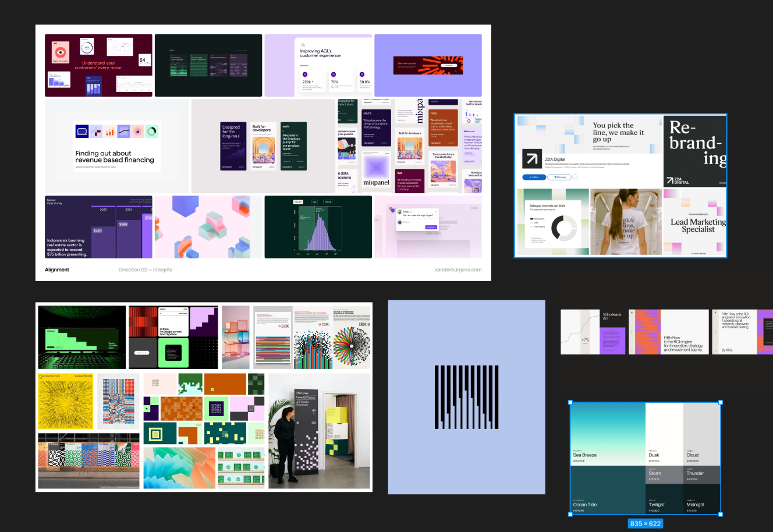Click the 835 × 622 dimension badge

coord(645,523)
